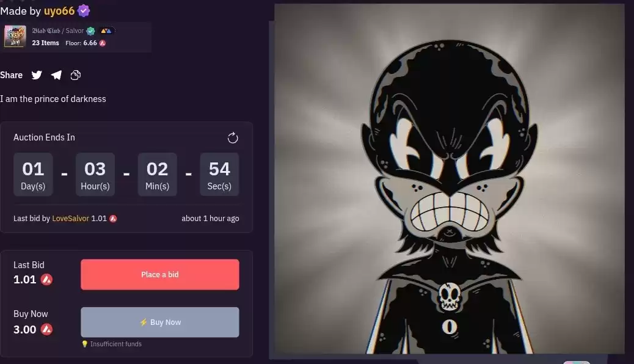Open the Blad Club collection thumbnail
The height and width of the screenshot is (364, 634).
click(15, 37)
